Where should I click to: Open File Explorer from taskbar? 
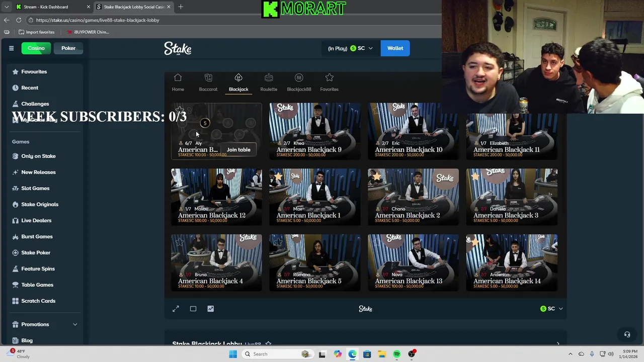coord(382,354)
